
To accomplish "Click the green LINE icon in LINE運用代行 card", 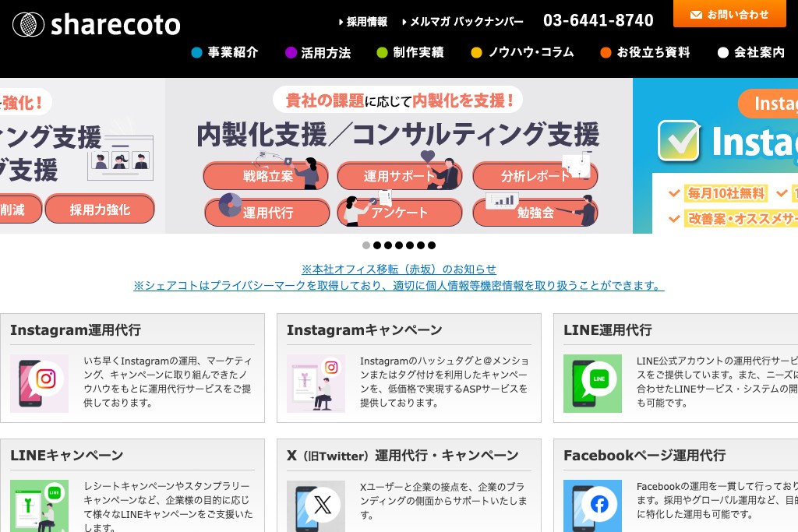I will tap(593, 383).
